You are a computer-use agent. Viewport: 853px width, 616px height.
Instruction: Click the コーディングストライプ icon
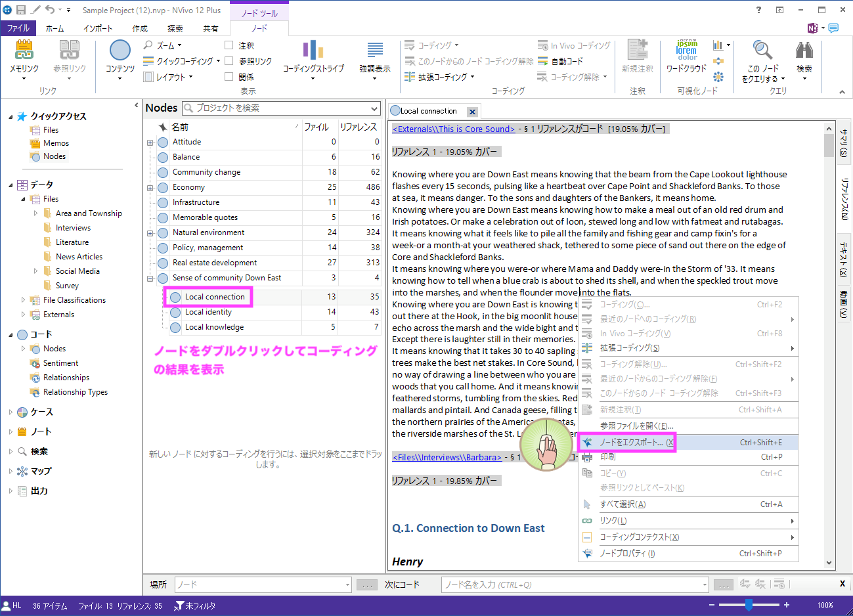click(313, 52)
